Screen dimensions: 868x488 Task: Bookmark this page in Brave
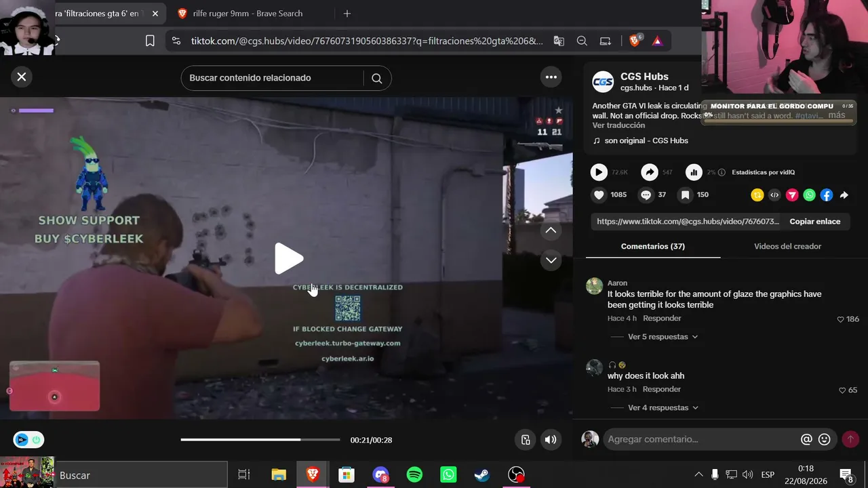(150, 41)
